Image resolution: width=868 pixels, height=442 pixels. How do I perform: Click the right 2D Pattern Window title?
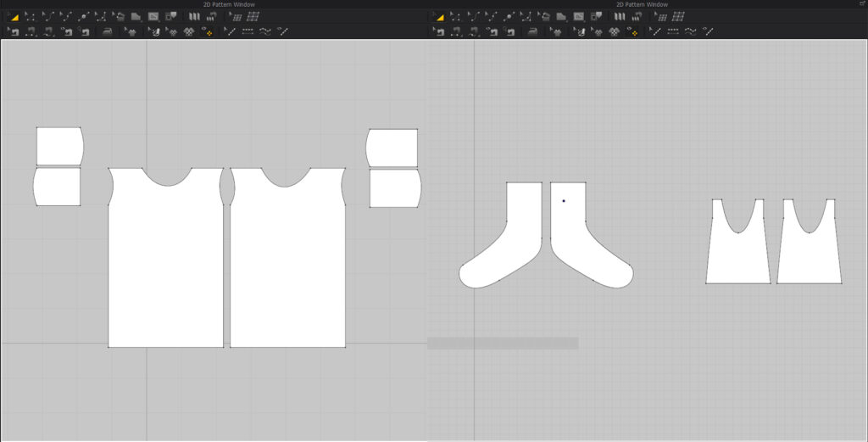coord(642,4)
